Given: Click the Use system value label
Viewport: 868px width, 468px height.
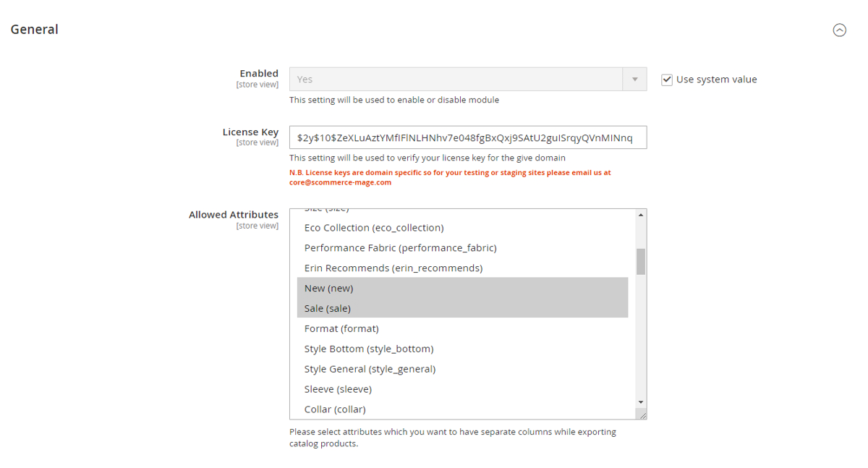Looking at the screenshot, I should tap(716, 80).
